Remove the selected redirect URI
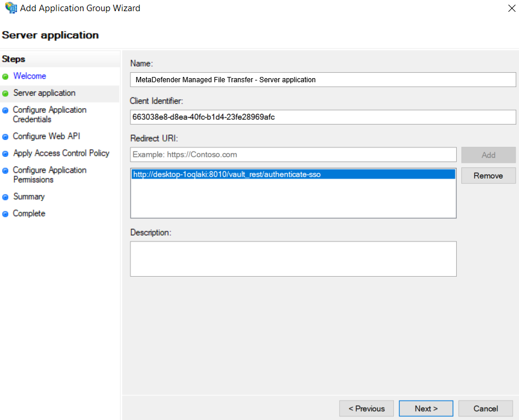Image resolution: width=519 pixels, height=420 pixels. (x=488, y=176)
